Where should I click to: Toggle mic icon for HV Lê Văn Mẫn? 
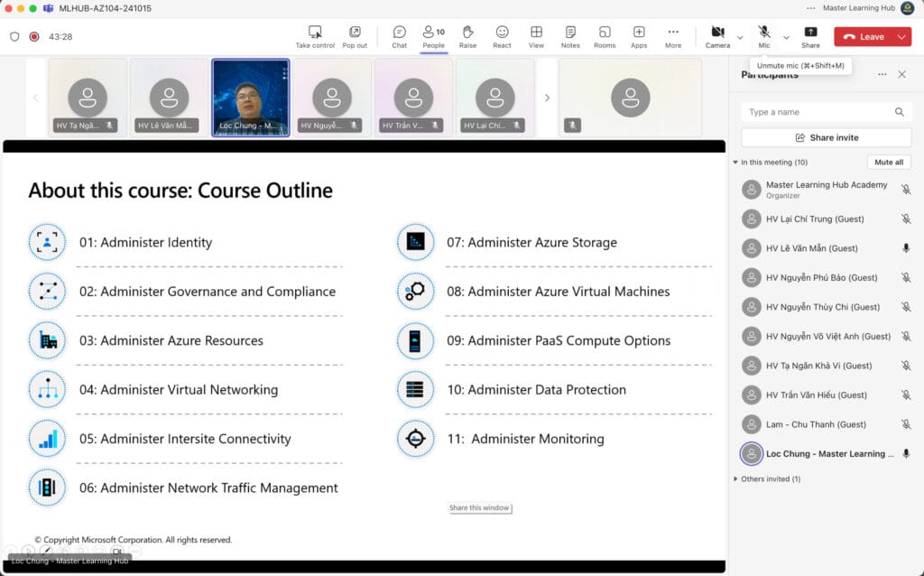(x=906, y=248)
